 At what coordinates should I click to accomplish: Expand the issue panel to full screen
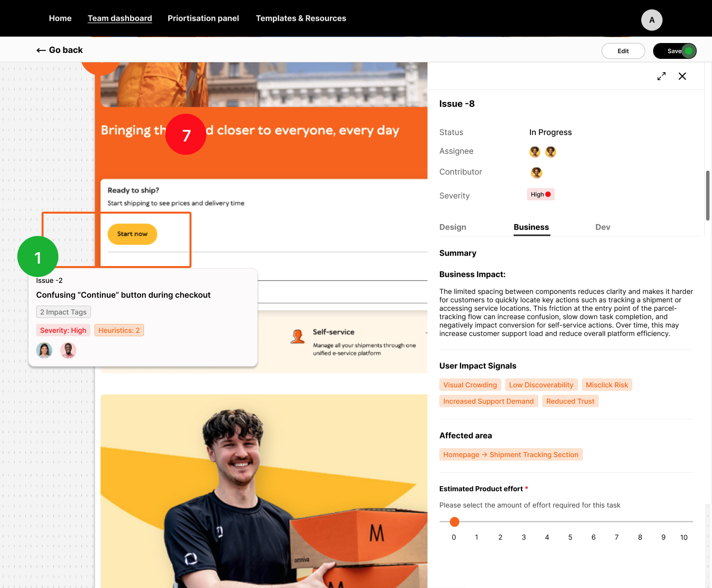coord(662,76)
